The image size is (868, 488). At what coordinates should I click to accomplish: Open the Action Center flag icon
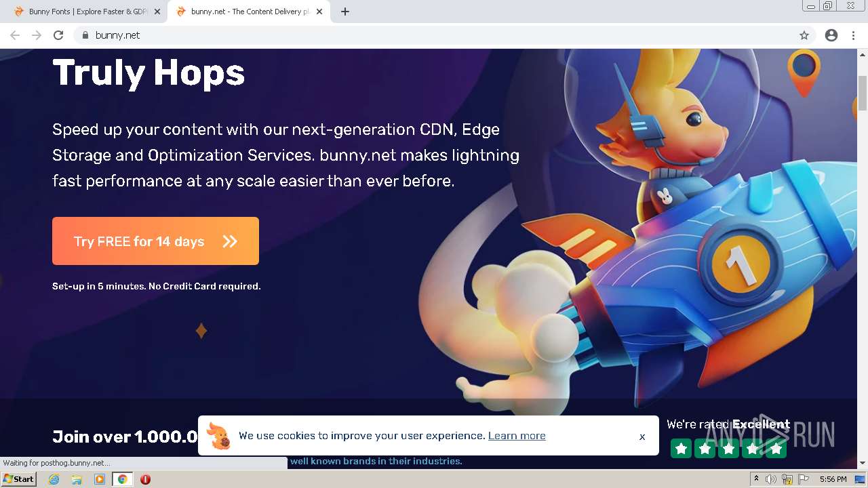[803, 479]
